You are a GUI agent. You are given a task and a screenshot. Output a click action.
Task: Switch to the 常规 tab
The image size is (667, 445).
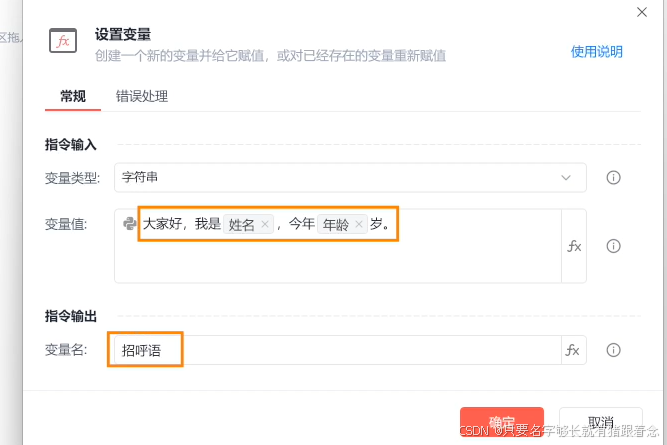pos(73,97)
